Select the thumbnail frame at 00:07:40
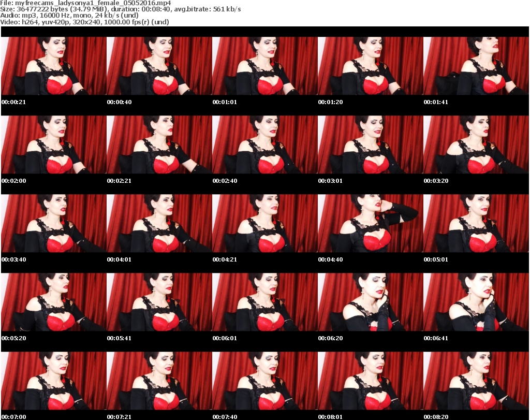The image size is (530, 420). click(x=264, y=381)
